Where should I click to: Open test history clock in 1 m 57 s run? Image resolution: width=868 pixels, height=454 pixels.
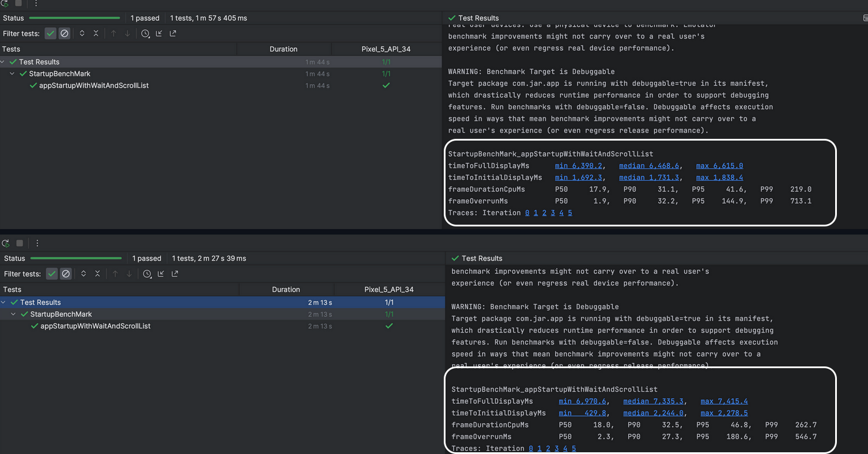tap(146, 33)
